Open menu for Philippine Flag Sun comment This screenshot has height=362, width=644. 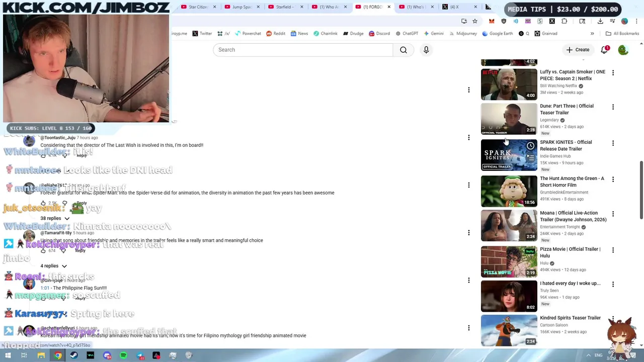pos(468,280)
